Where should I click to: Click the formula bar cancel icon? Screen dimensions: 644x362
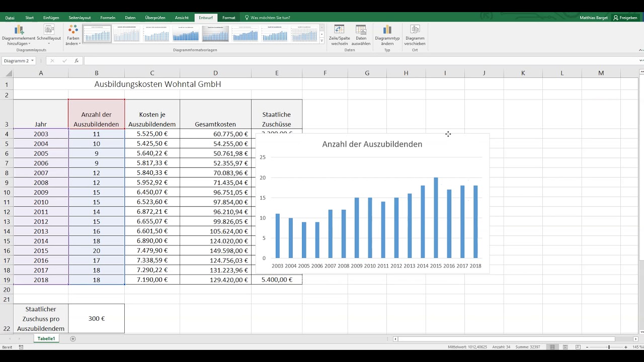(52, 61)
